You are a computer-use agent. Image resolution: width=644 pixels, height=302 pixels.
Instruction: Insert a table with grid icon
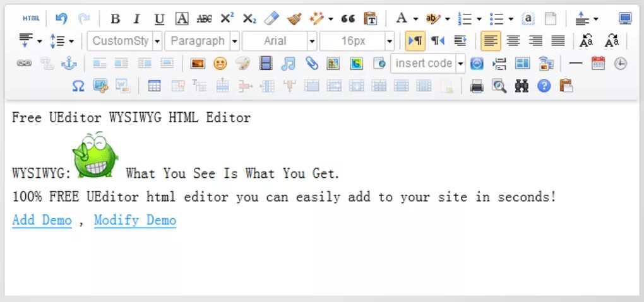[x=155, y=86]
